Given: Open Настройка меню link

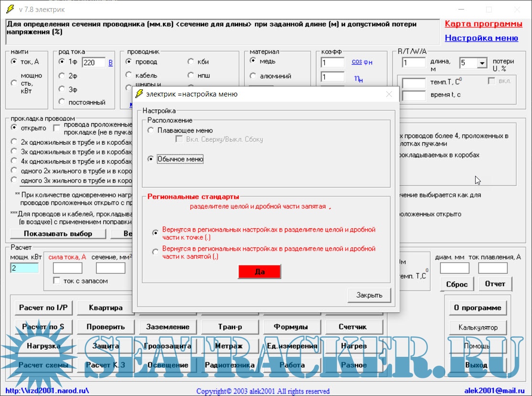Looking at the screenshot, I should coord(481,38).
